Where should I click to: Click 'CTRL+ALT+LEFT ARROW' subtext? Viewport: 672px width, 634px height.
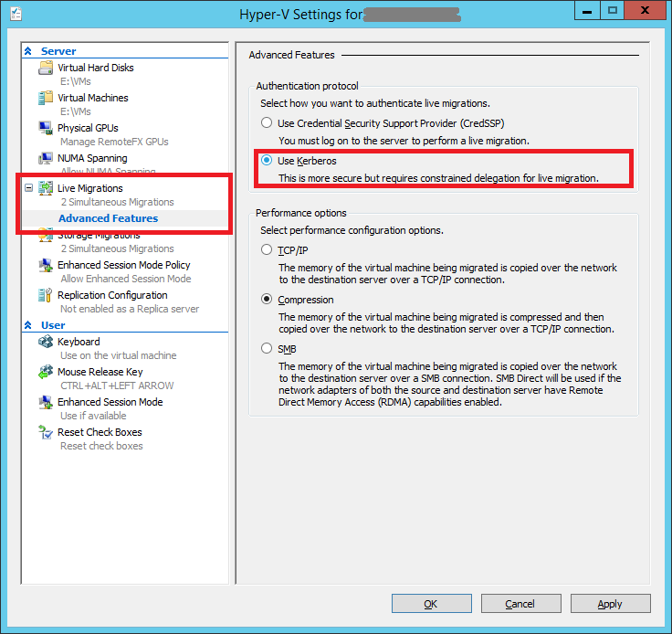(x=117, y=386)
